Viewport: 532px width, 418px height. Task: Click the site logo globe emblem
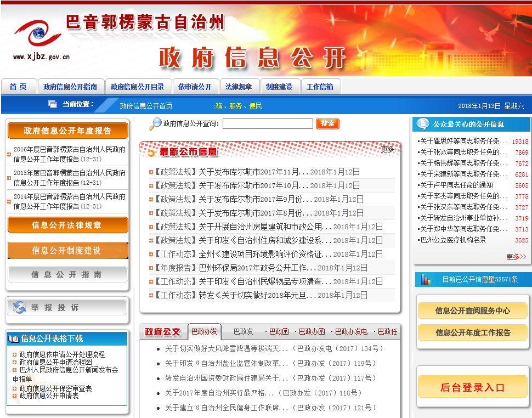coord(38,34)
